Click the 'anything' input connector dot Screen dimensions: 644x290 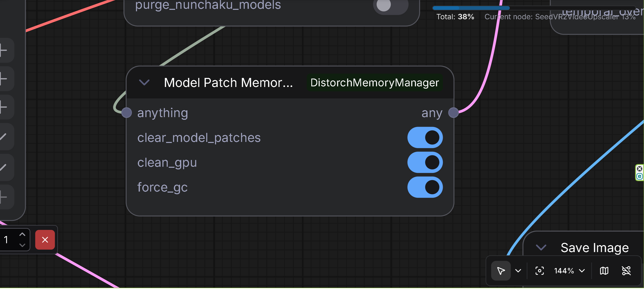127,113
